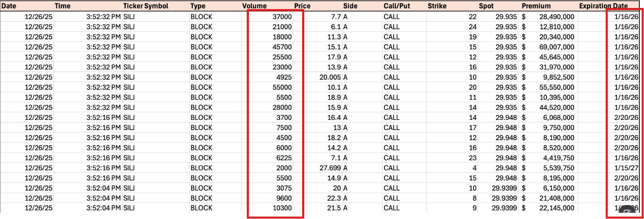
Task: Click the strike cell 24
Action: (x=473, y=27)
